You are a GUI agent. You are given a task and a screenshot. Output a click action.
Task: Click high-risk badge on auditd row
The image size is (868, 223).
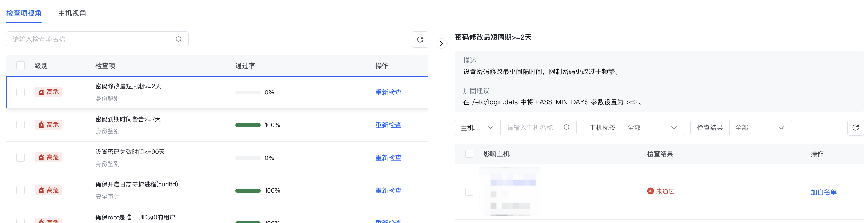(48, 190)
